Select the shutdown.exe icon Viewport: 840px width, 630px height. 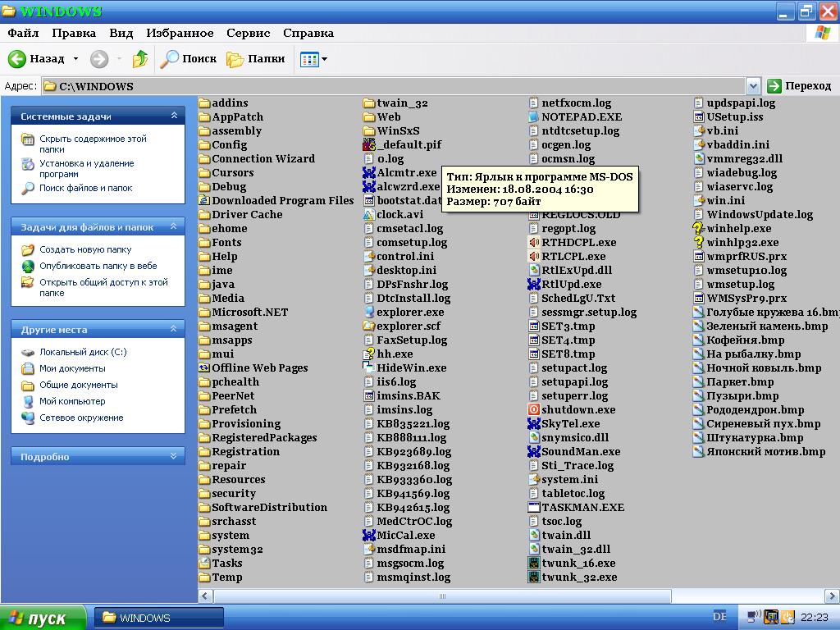tap(533, 409)
